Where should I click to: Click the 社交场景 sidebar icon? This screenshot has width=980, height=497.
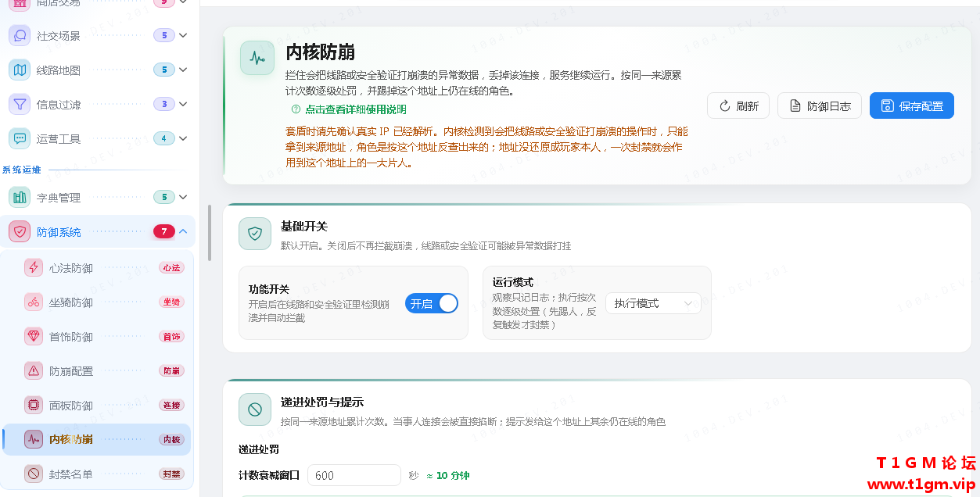[20, 35]
